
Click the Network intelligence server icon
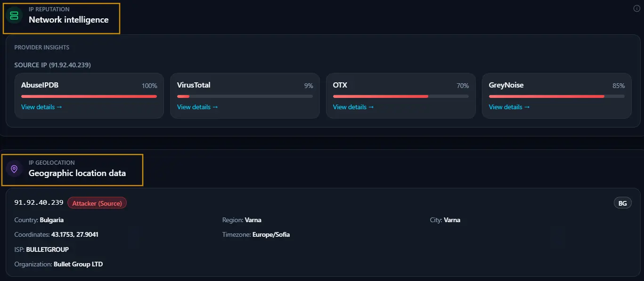(x=14, y=16)
